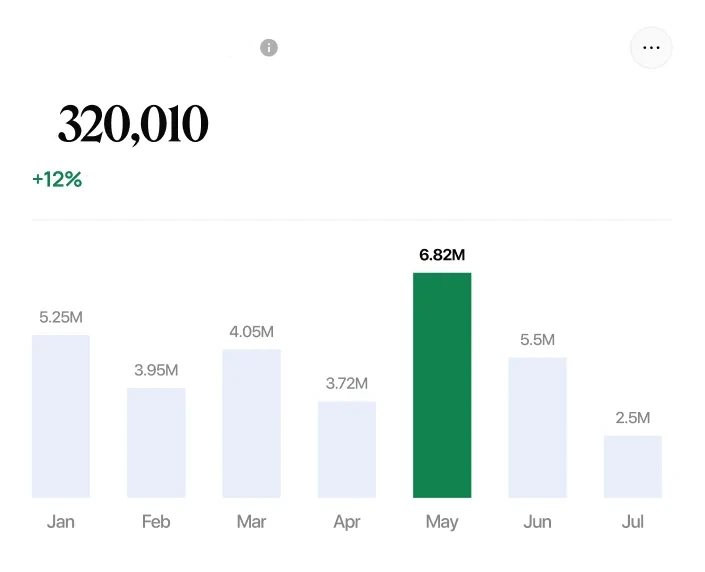This screenshot has width=705, height=572.
Task: Select the April bar in chart
Action: point(347,449)
